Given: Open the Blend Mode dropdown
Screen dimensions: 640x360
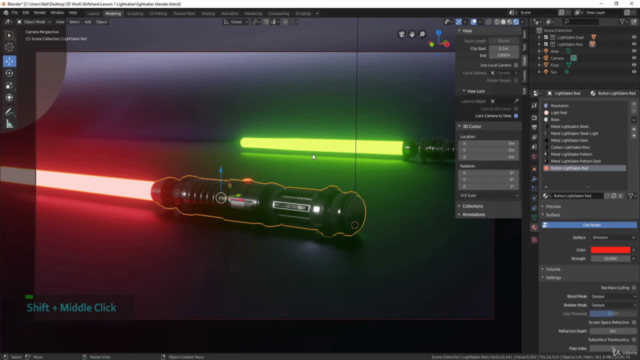Looking at the screenshot, I should coord(613,297).
